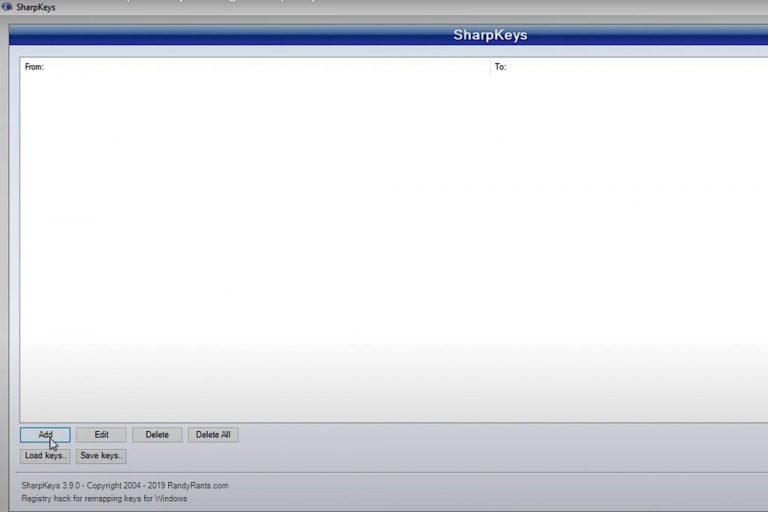Click the SharpKeys window title text
Viewport: 768px width, 512px height.
click(36, 7)
